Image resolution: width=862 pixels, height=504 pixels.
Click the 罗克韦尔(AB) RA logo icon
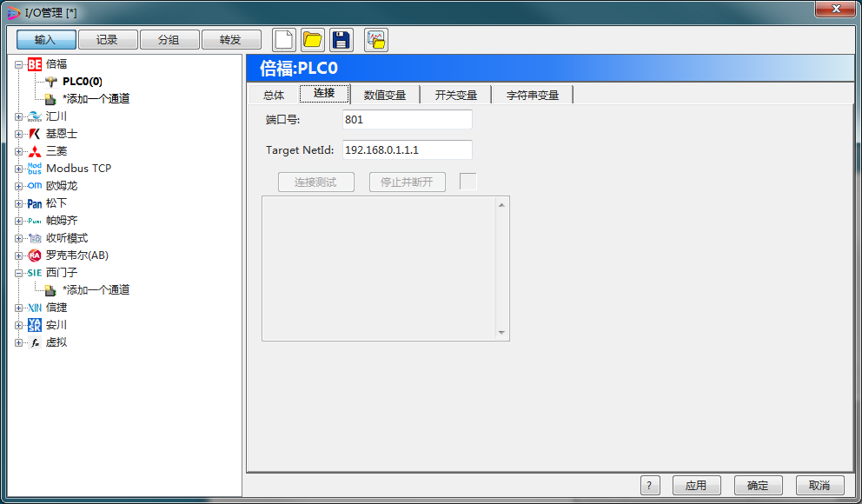[x=35, y=255]
